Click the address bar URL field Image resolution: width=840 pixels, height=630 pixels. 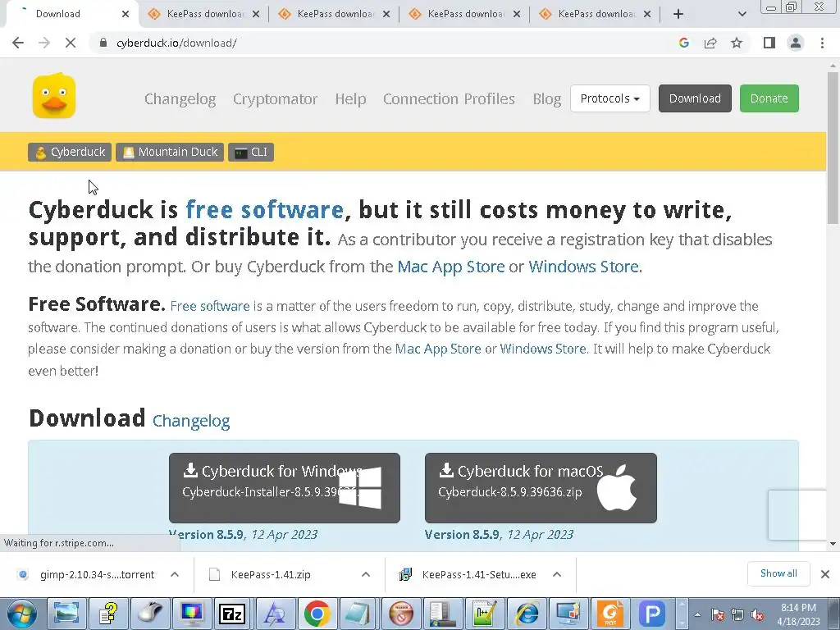click(x=386, y=43)
